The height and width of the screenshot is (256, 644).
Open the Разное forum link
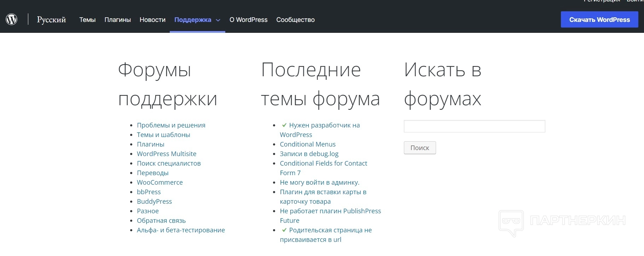point(148,211)
